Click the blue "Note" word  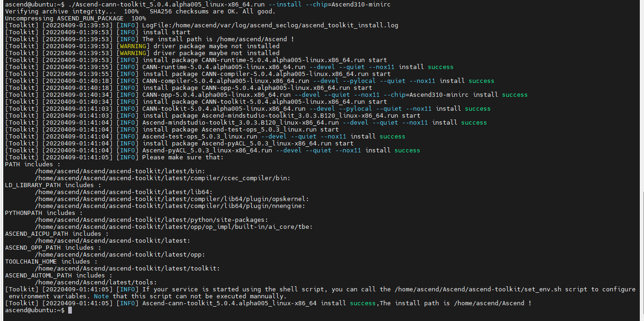click(101, 296)
